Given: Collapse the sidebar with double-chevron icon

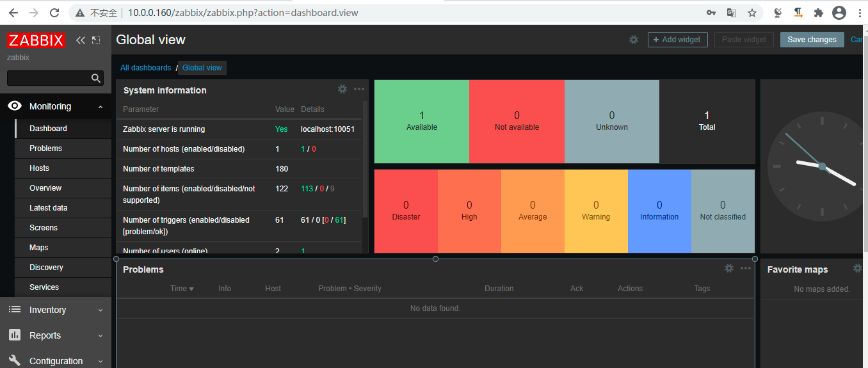Looking at the screenshot, I should 81,40.
